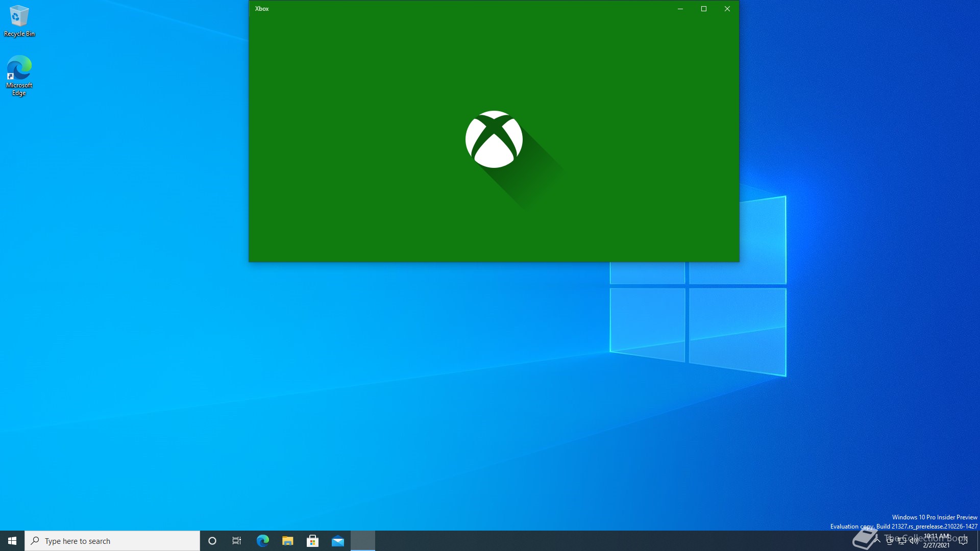980x551 pixels.
Task: Open the network status tray icon
Action: (x=902, y=541)
